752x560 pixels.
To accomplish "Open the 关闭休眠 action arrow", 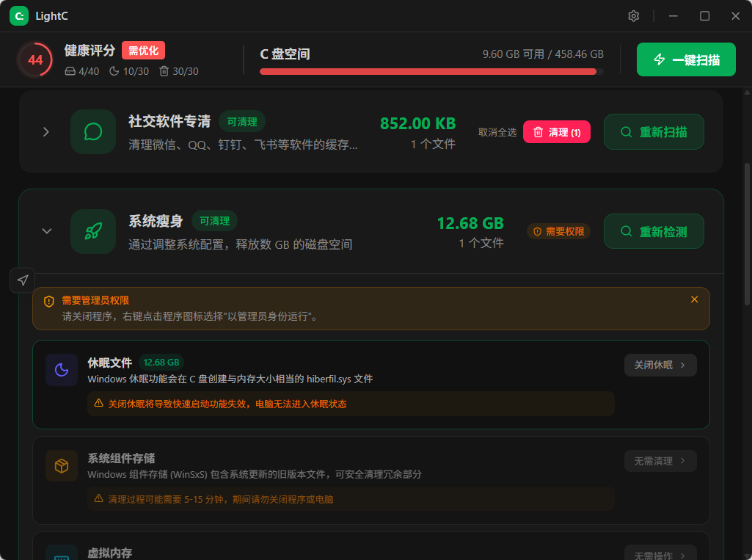I will (x=660, y=366).
